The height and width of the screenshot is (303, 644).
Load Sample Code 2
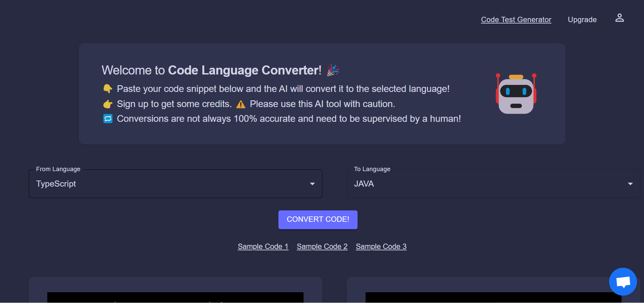pyautogui.click(x=322, y=247)
